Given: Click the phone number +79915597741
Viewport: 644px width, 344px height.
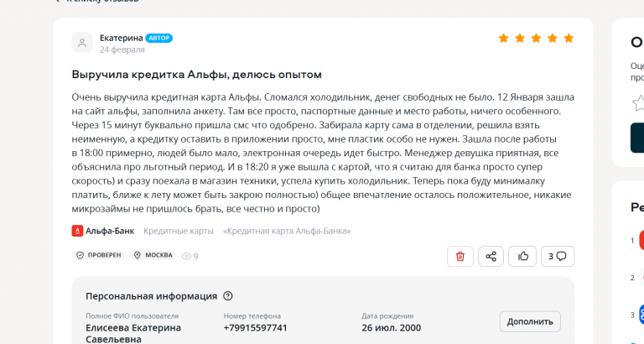Looking at the screenshot, I should tap(256, 328).
